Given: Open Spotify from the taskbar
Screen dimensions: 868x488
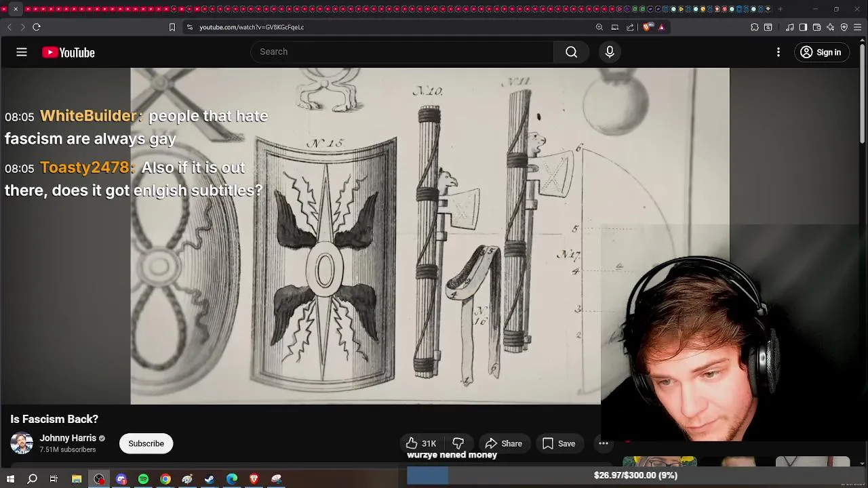Looking at the screenshot, I should pyautogui.click(x=143, y=479).
